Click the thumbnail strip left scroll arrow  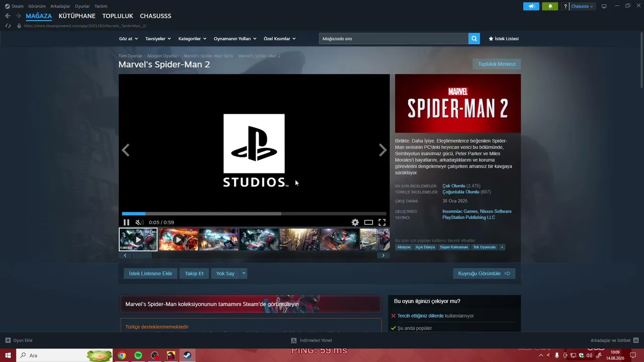click(125, 255)
